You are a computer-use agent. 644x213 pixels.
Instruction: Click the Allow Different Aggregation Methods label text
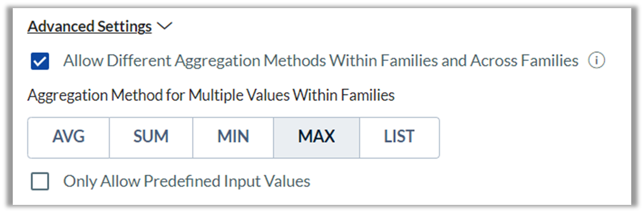tap(321, 62)
